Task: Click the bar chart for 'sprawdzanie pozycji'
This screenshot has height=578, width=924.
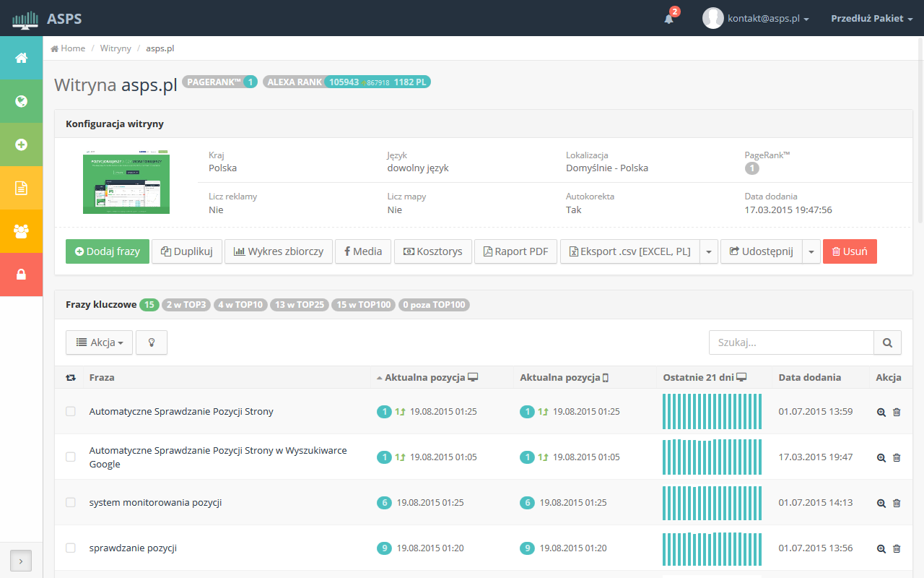Action: (712, 548)
